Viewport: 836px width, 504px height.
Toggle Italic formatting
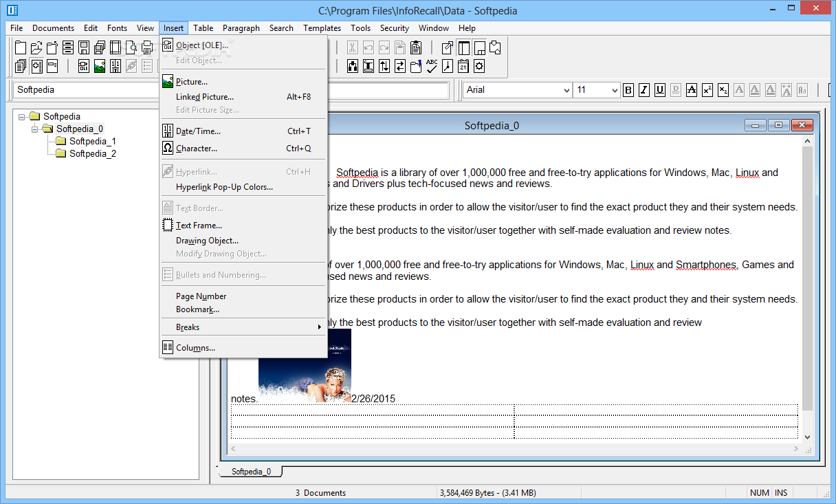coord(643,90)
